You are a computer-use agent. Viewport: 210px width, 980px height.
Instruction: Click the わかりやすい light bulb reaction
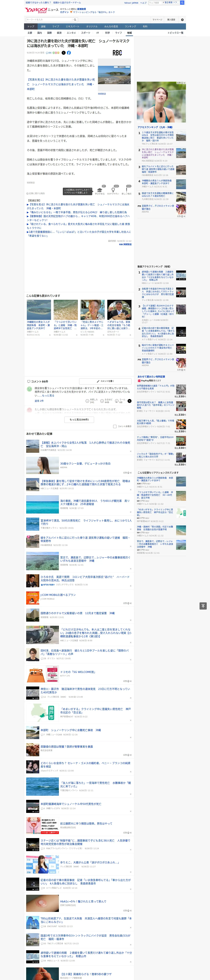point(113,190)
